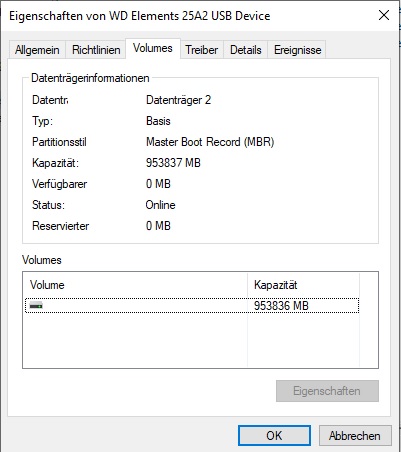The width and height of the screenshot is (401, 452).
Task: Open the Richtlinien tab
Action: (x=96, y=50)
